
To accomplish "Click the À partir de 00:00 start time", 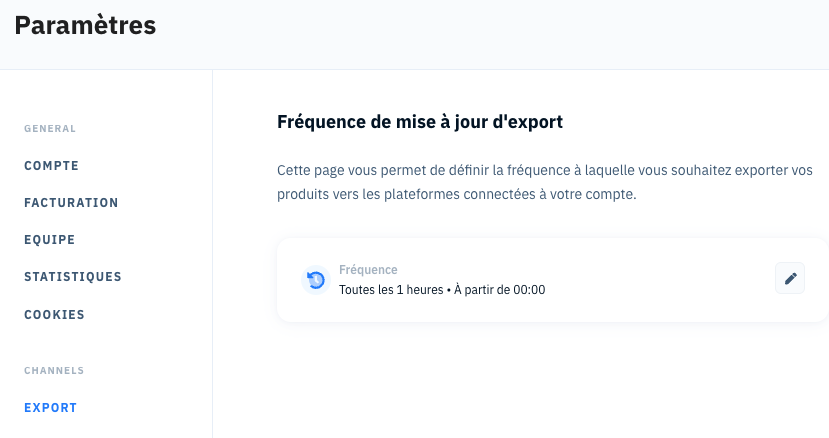I will pyautogui.click(x=499, y=290).
